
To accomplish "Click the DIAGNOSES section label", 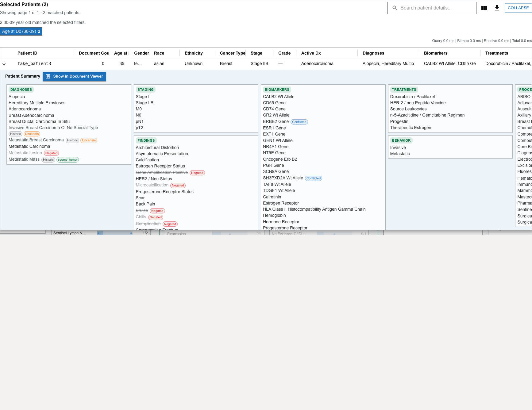I will pos(21,90).
